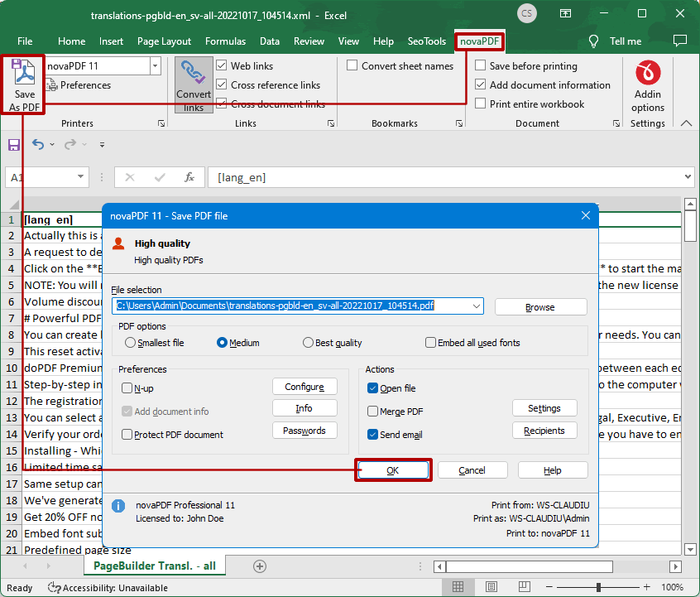This screenshot has height=597, width=700.
Task: Switch to Normal view icon
Action: 458,586
